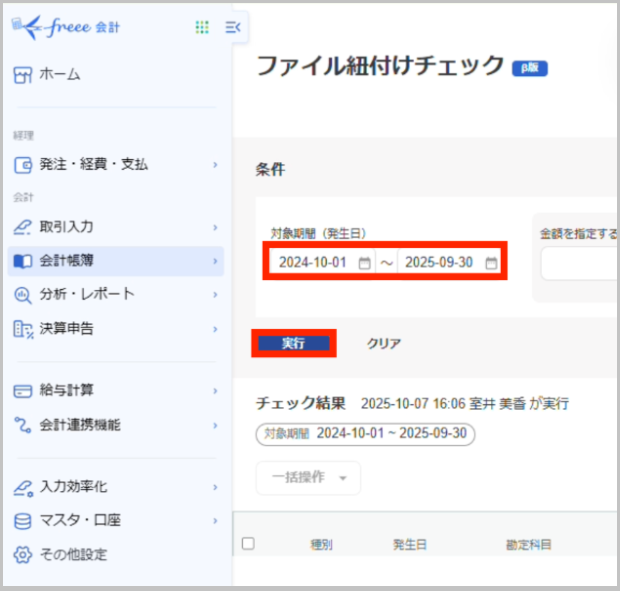Open 入力効率化 menu item
Viewport: 620px width, 591px height.
click(x=115, y=487)
